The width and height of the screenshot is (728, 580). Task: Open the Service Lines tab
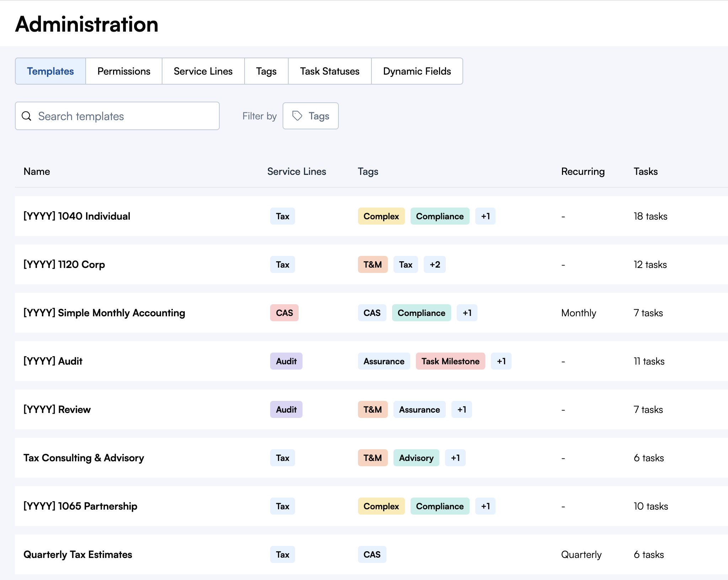coord(203,71)
